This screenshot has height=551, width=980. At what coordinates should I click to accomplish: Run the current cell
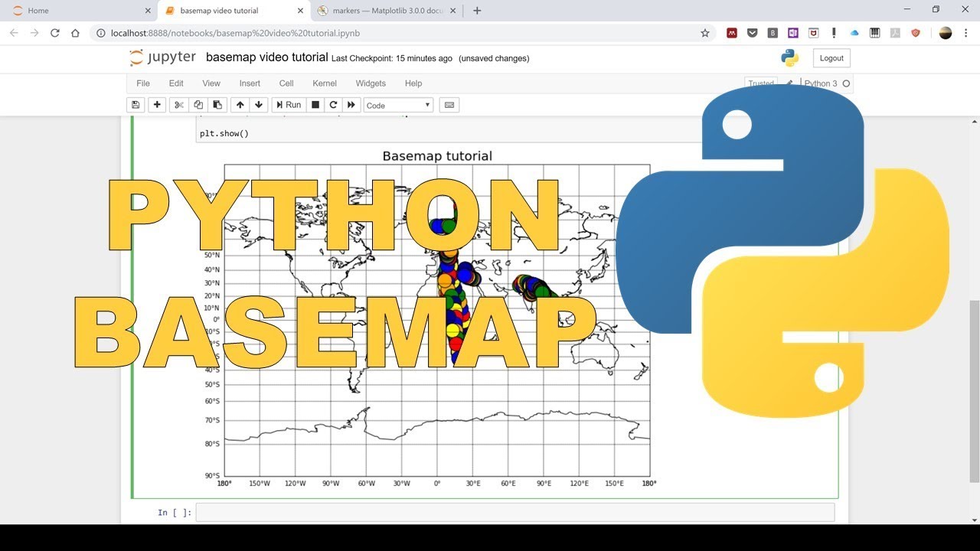coord(288,105)
